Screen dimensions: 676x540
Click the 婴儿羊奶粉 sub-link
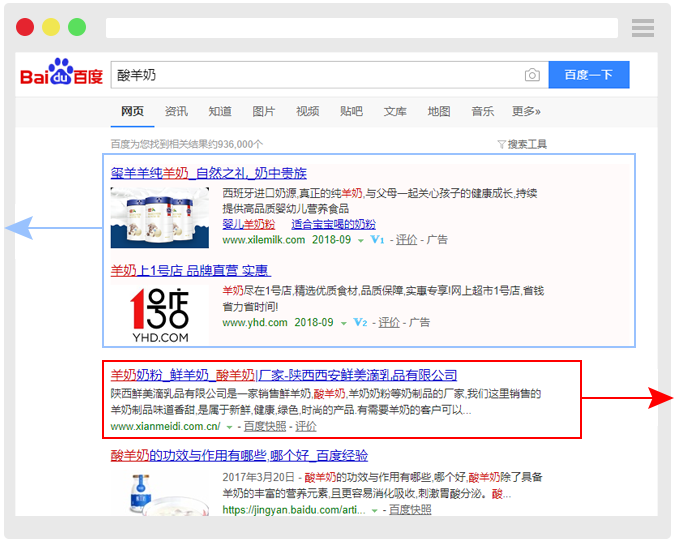click(x=249, y=224)
